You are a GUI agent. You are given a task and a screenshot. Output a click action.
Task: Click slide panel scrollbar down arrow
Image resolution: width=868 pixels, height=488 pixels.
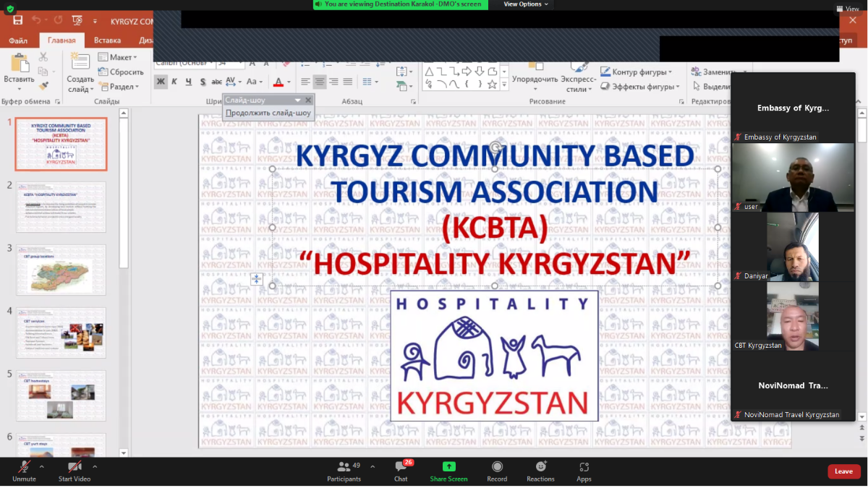point(124,453)
